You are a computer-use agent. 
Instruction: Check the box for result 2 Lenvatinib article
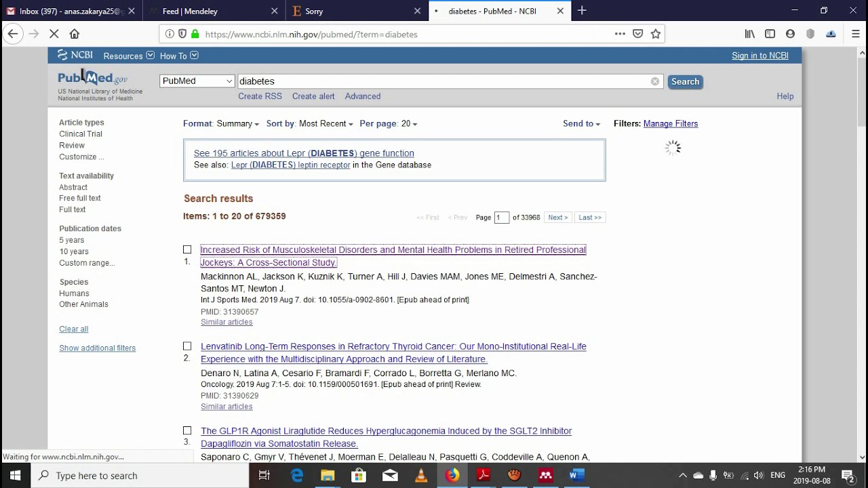[187, 346]
